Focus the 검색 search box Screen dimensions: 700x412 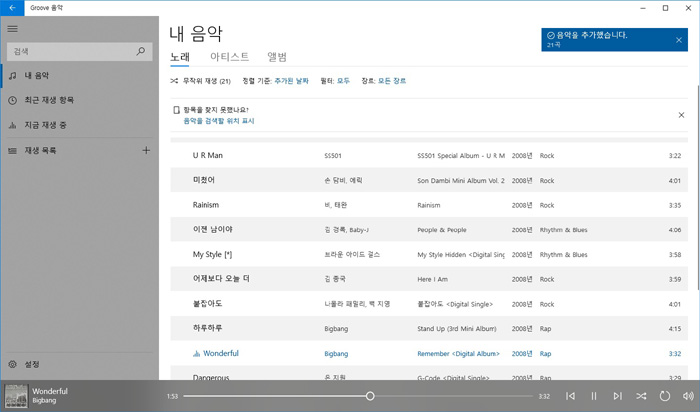[79, 52]
